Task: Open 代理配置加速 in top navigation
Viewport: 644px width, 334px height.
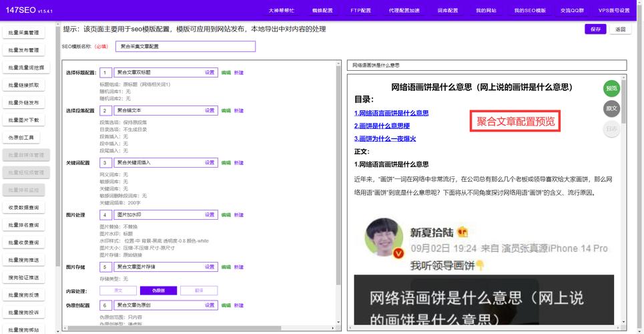Action: coord(404,11)
